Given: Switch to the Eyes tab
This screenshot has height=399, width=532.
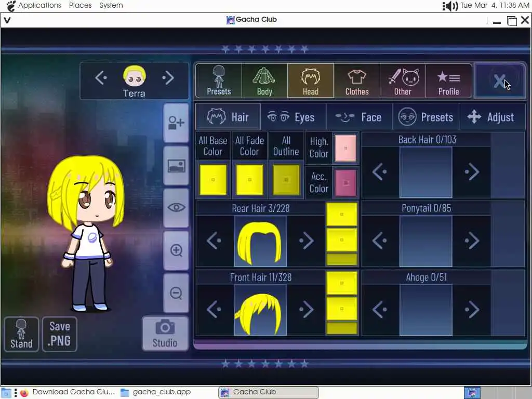Looking at the screenshot, I should pos(294,117).
